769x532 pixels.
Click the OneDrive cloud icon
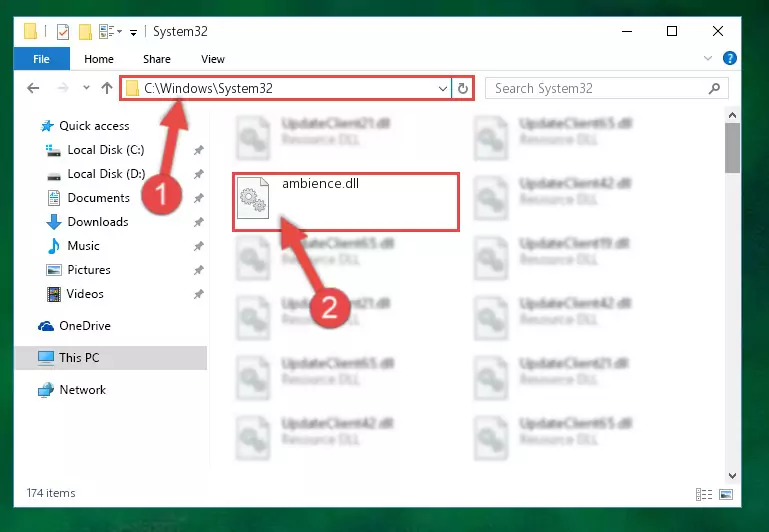tap(46, 326)
